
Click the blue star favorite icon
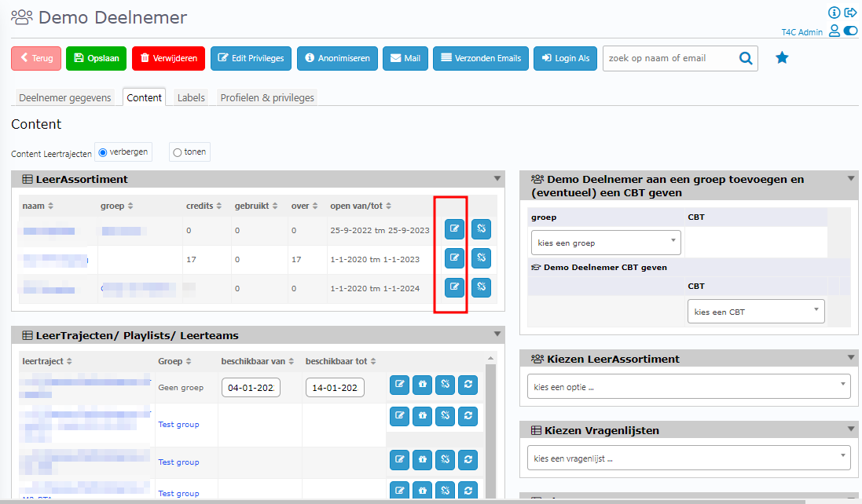point(782,58)
